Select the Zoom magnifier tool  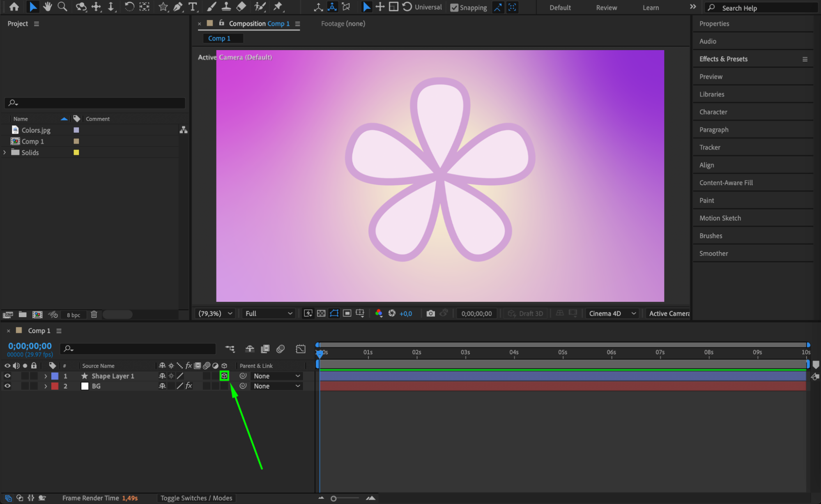tap(62, 7)
